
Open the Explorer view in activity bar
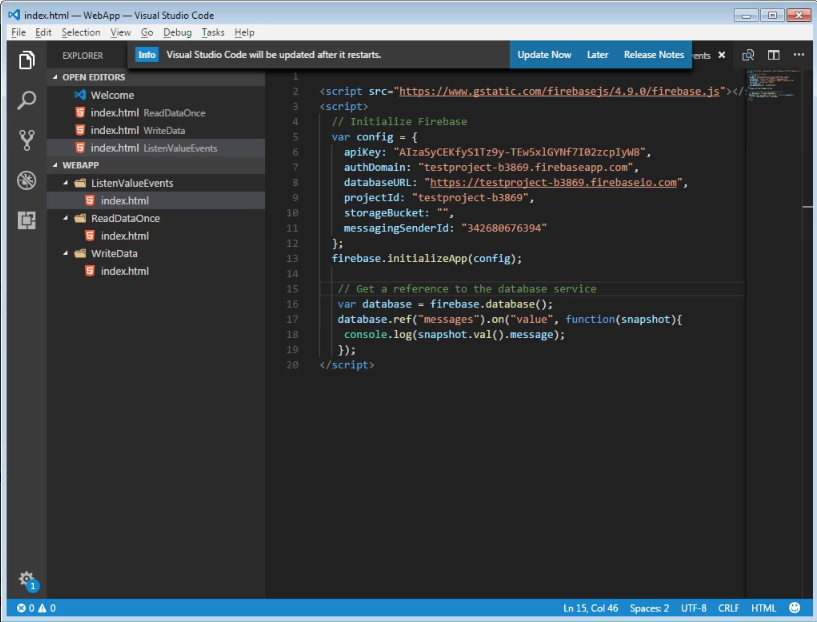click(27, 60)
